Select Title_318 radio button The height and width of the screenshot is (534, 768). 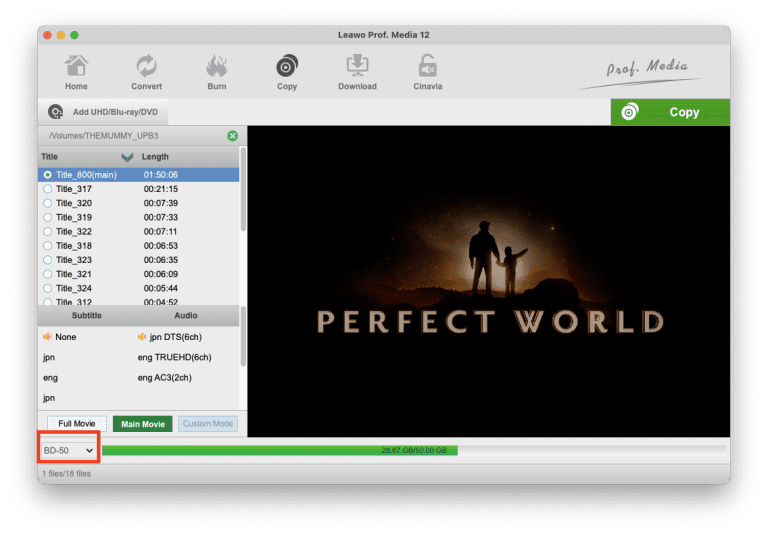tap(48, 246)
